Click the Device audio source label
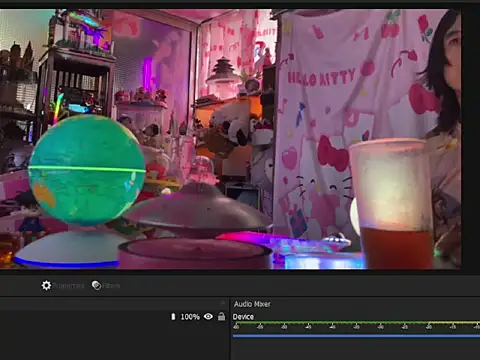 (x=243, y=317)
